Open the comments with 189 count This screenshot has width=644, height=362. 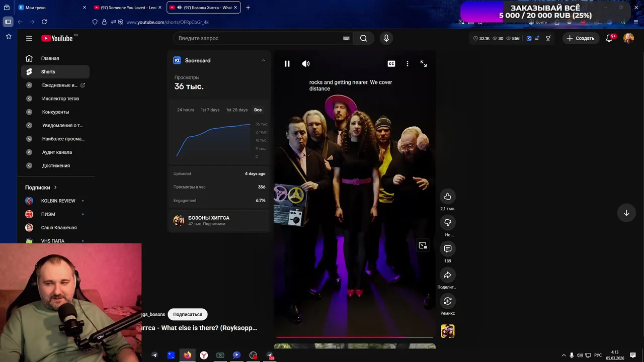[x=448, y=249]
